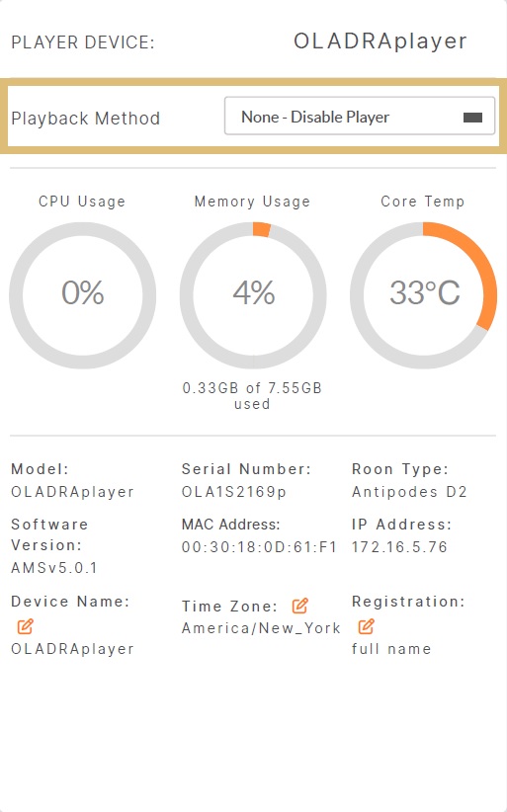Image resolution: width=507 pixels, height=812 pixels.
Task: Click the 0.33GB of 7.55GB used text
Action: click(x=252, y=396)
